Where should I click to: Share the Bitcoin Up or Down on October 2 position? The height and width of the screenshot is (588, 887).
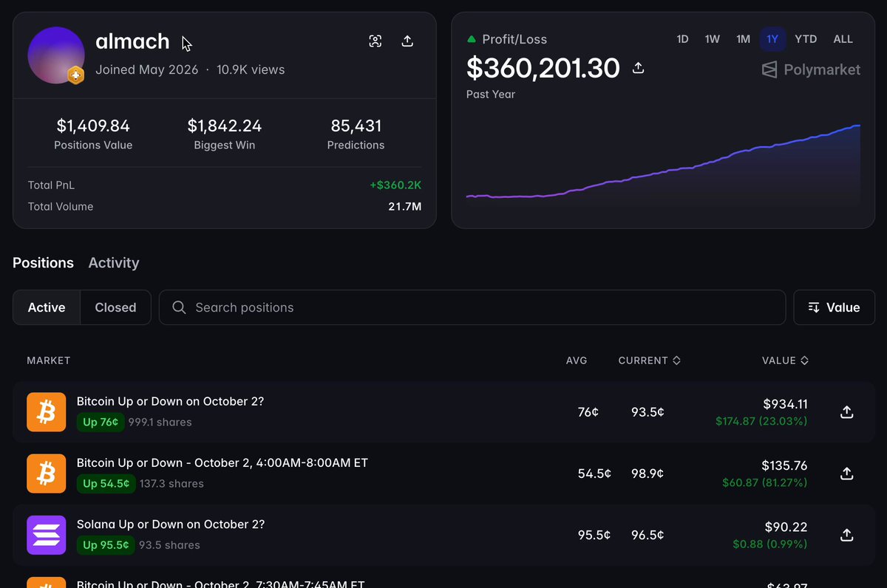tap(847, 412)
